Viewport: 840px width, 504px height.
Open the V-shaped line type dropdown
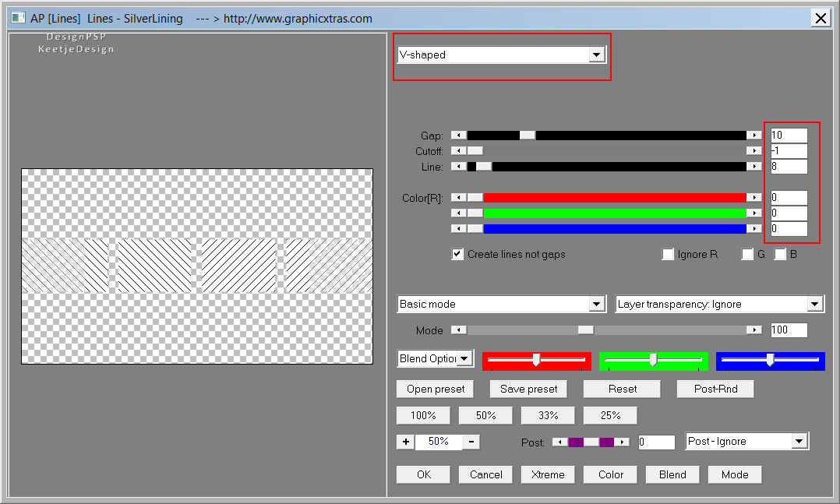point(596,55)
